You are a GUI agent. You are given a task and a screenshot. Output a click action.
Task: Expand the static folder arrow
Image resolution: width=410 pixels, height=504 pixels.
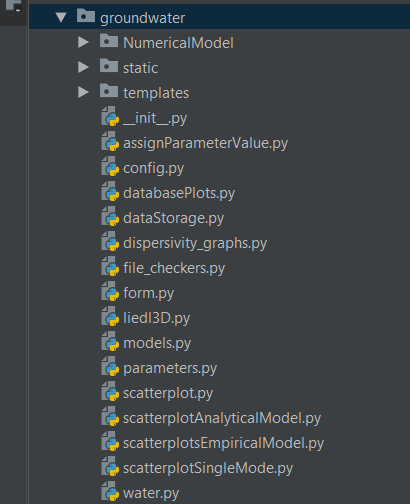83,67
